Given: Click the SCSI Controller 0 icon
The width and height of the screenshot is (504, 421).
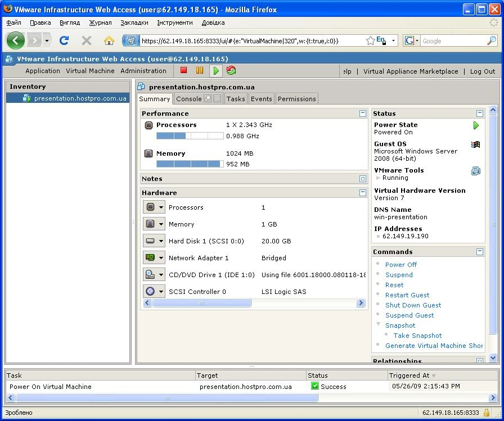Looking at the screenshot, I should (150, 291).
